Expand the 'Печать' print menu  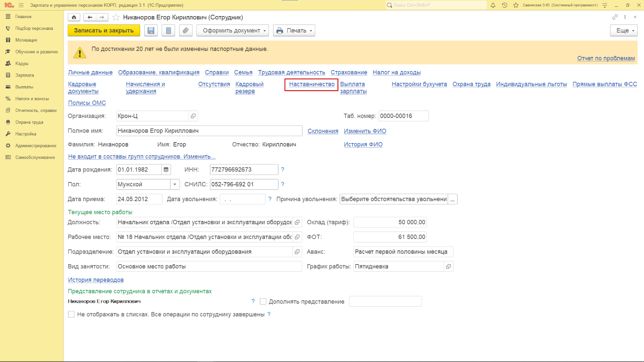tap(294, 30)
